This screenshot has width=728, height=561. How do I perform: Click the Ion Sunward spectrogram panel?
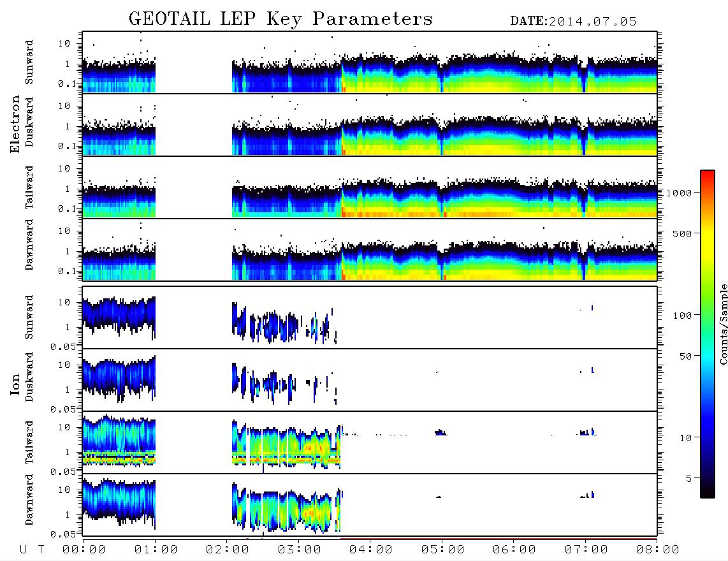pyautogui.click(x=370, y=317)
